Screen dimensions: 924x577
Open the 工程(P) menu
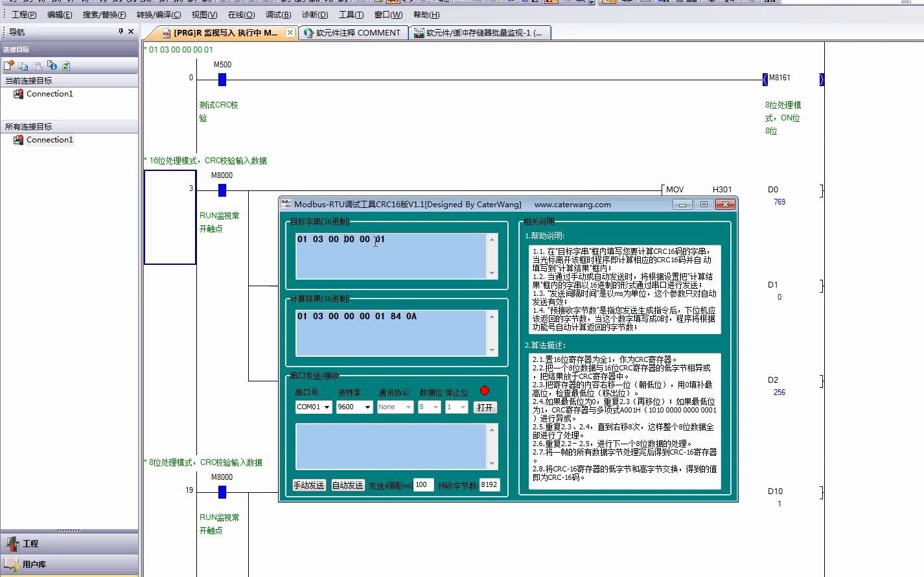(x=24, y=14)
